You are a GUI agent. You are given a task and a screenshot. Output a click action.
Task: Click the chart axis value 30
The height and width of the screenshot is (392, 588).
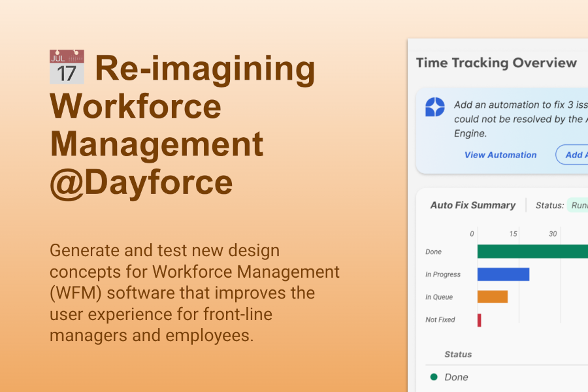click(x=553, y=234)
